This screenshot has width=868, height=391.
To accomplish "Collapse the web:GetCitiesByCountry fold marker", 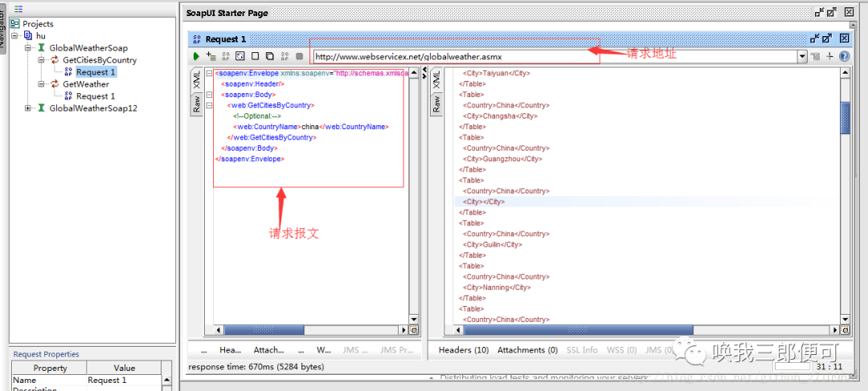I will [x=209, y=105].
